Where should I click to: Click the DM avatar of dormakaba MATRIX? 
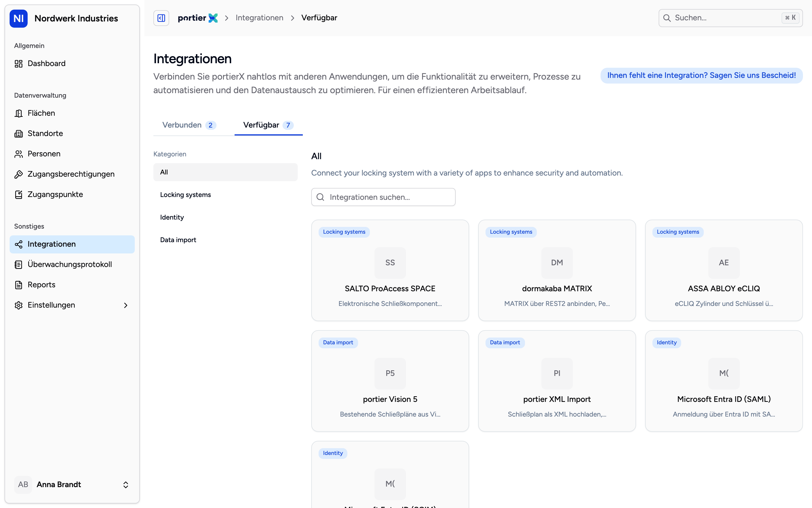557,263
